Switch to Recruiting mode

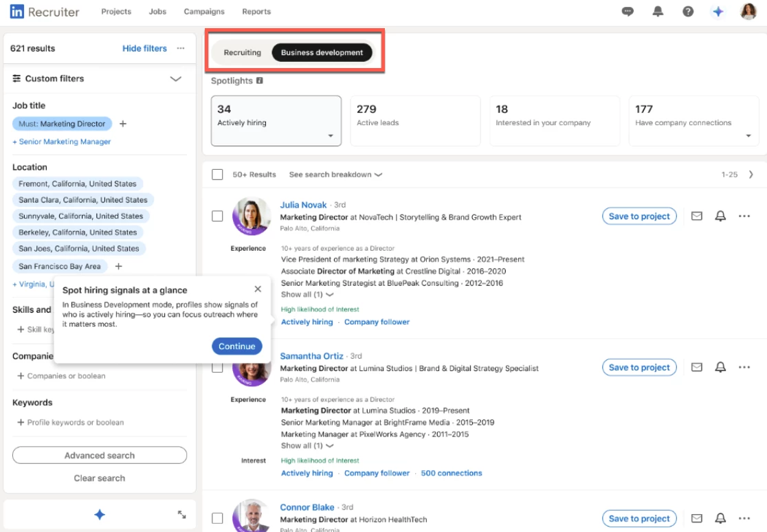click(x=243, y=52)
